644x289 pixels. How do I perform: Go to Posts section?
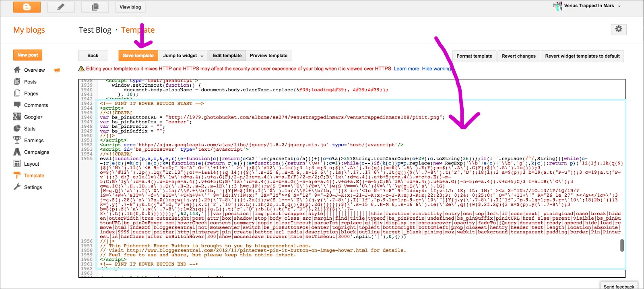30,82
